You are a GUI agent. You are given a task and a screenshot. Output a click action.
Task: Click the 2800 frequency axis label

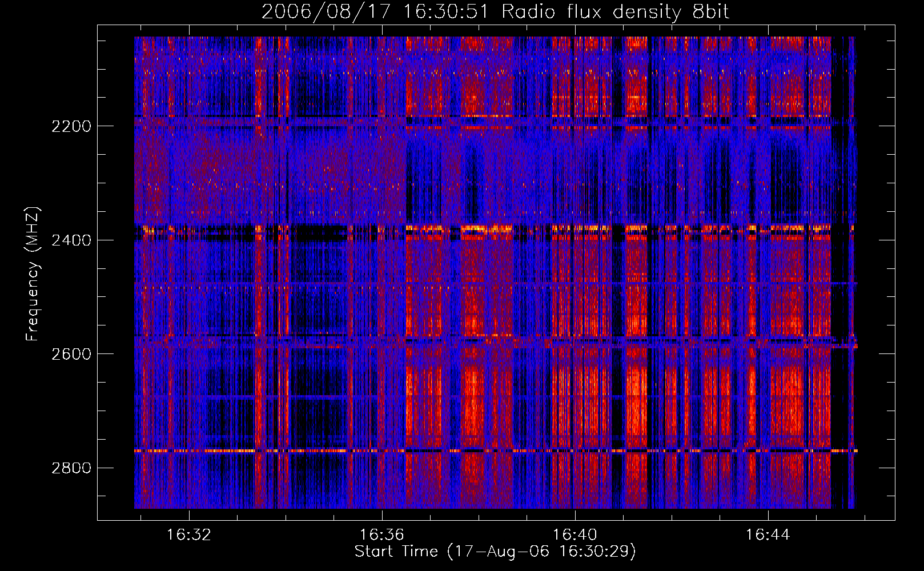point(71,468)
